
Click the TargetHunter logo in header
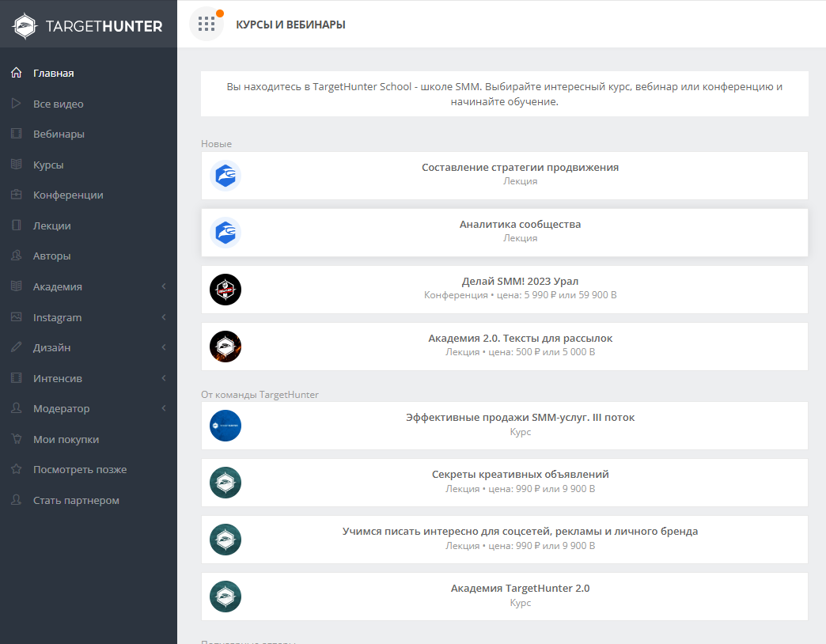tap(88, 25)
